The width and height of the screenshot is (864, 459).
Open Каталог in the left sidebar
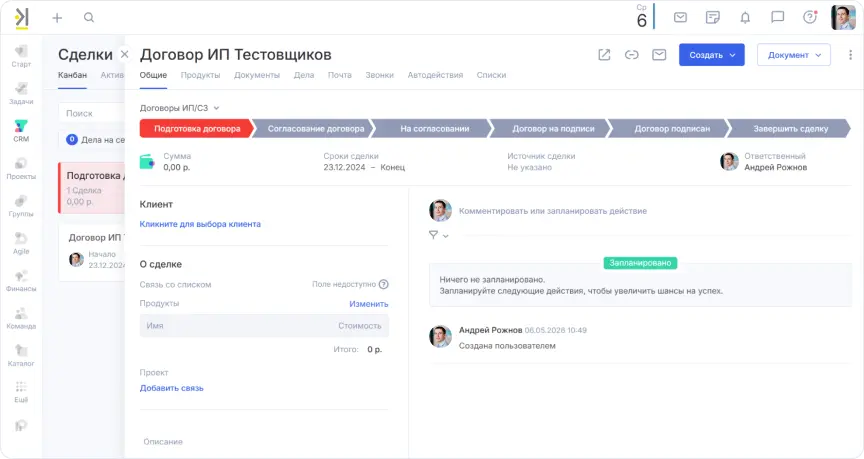21,356
